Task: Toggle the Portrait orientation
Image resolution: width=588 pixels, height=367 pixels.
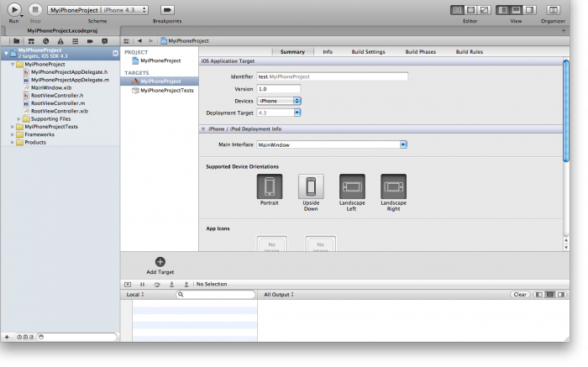Action: (269, 186)
